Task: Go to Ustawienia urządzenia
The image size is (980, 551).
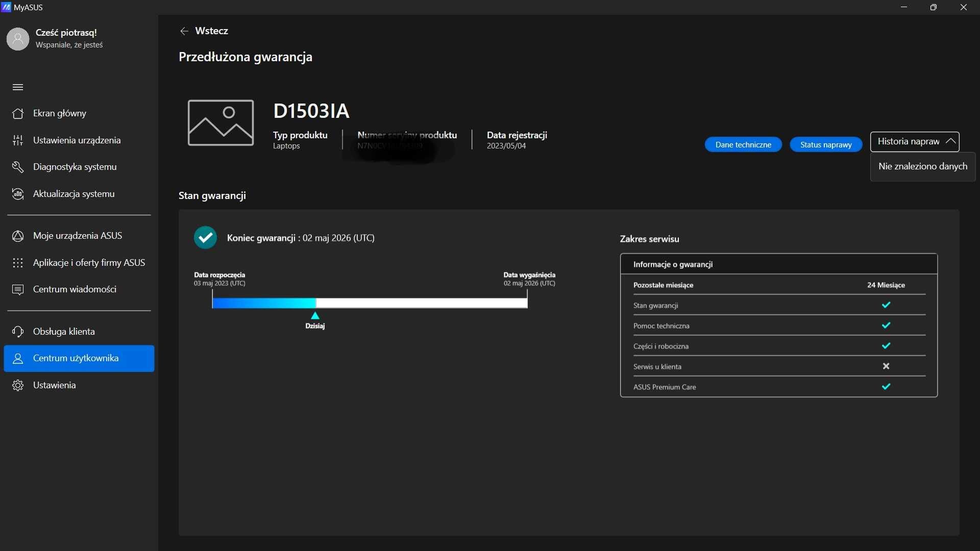Action: click(79, 140)
